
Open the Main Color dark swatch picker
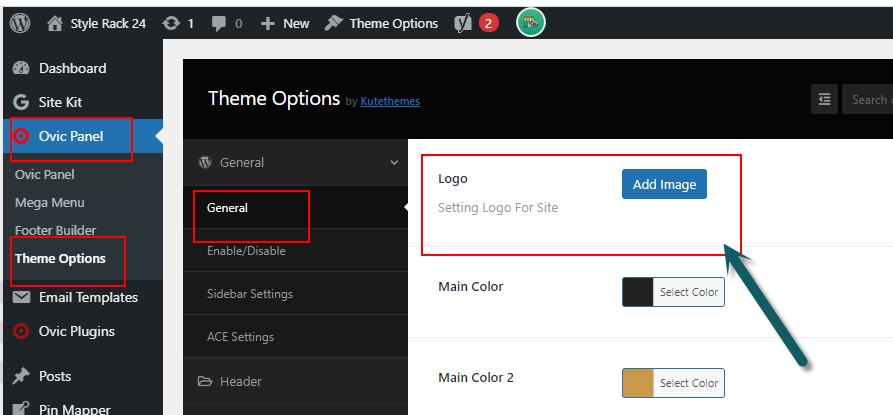638,292
